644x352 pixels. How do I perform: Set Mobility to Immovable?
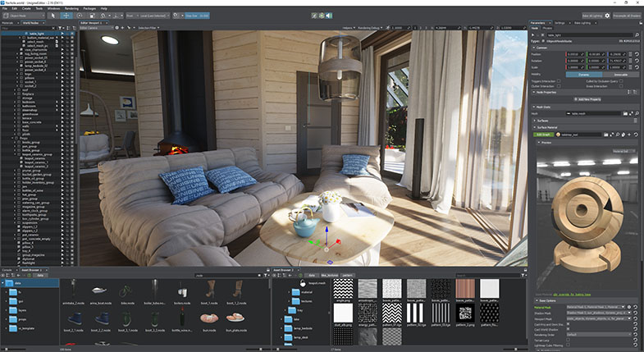click(620, 75)
